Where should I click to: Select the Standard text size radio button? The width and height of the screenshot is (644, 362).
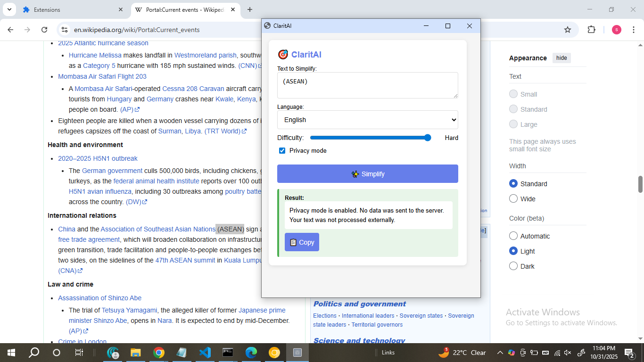point(513,109)
